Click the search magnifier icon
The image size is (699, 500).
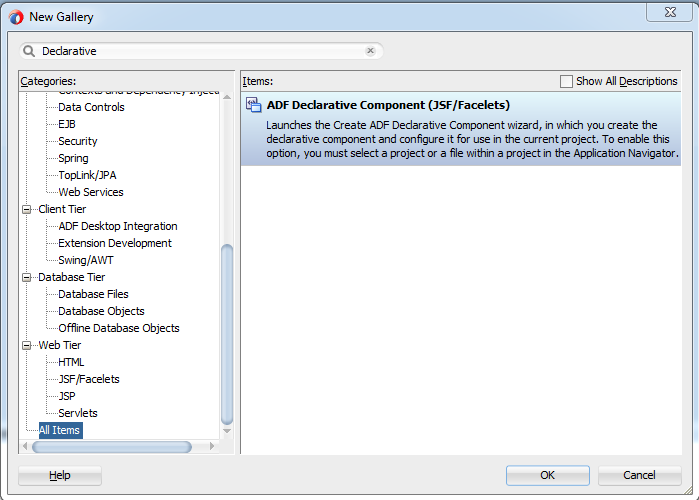click(29, 51)
